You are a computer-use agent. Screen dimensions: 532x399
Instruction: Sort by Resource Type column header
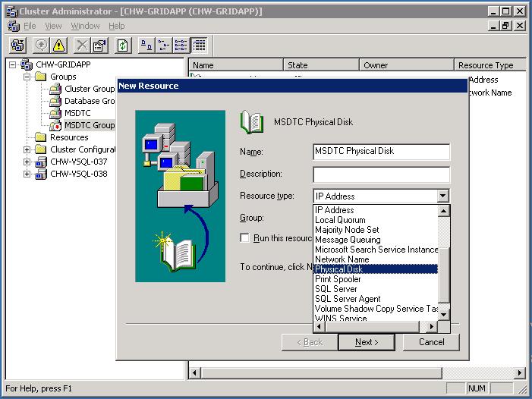click(490, 64)
